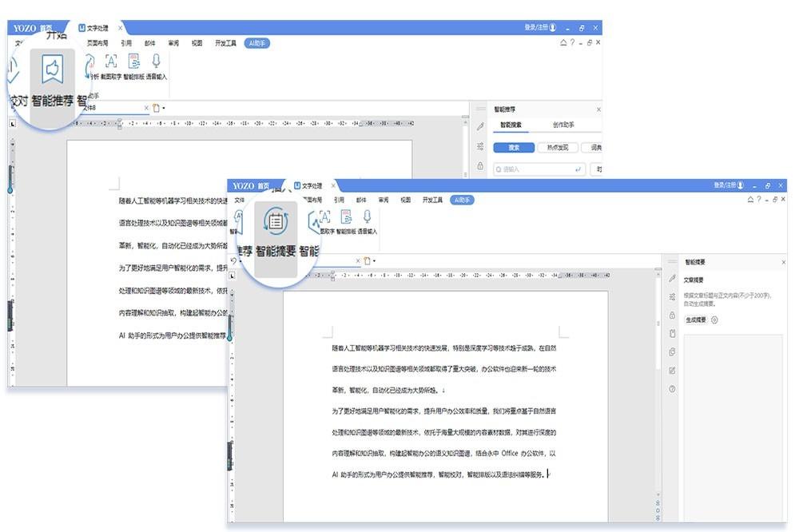Open 引用 tab in the back window
The width and height of the screenshot is (799, 532).
tap(126, 43)
